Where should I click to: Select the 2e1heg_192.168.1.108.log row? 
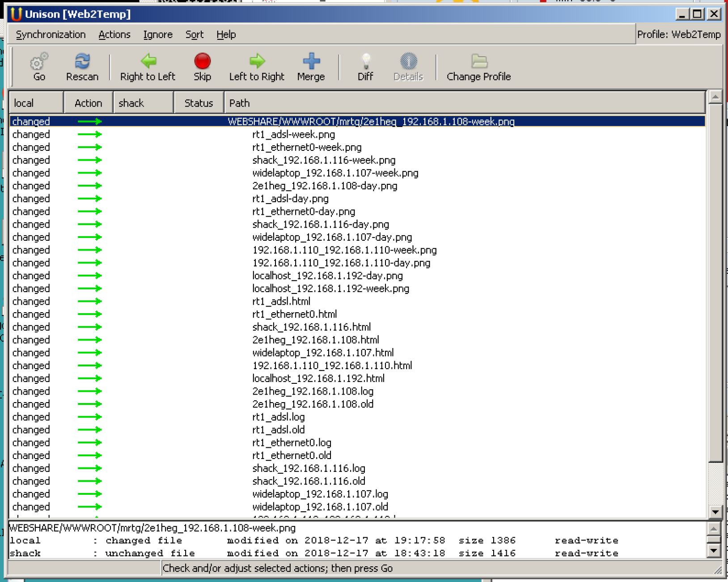tap(357, 391)
